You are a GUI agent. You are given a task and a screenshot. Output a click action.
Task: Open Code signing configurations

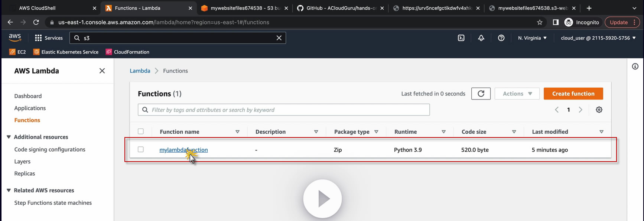point(50,149)
